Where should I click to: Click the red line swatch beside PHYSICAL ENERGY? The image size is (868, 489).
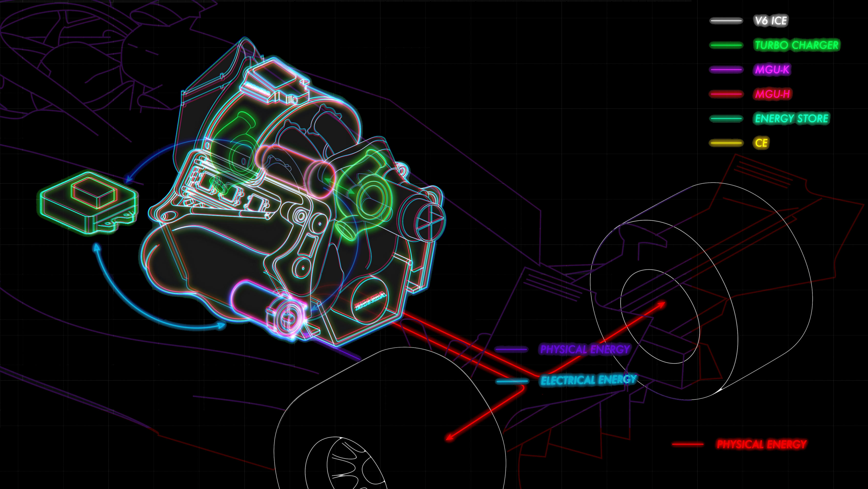[688, 445]
